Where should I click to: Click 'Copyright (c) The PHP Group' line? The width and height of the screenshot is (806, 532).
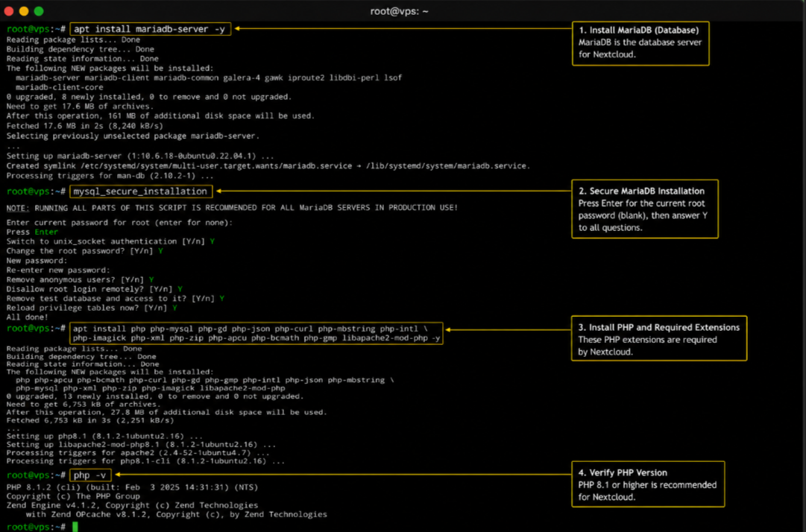pos(73,496)
